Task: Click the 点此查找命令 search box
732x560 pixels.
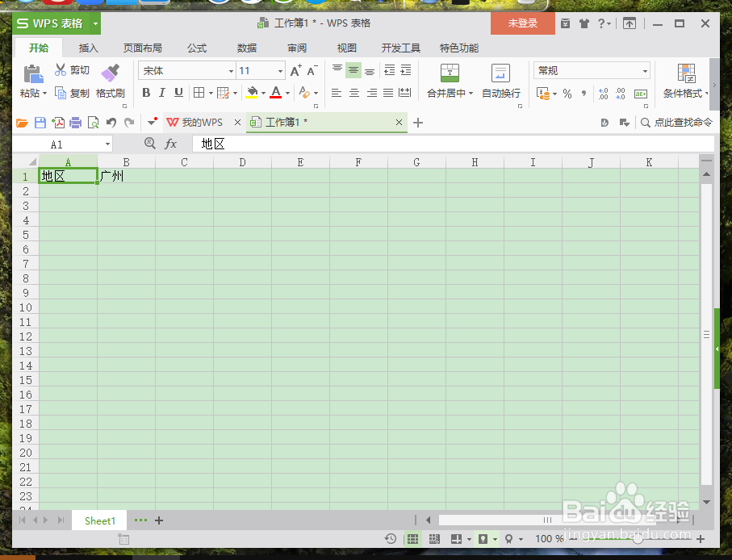Action: (677, 123)
